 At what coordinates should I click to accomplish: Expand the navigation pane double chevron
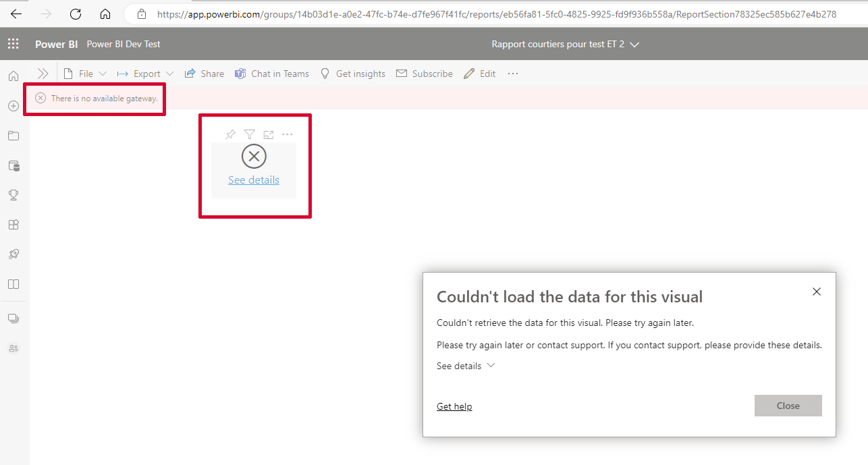43,74
